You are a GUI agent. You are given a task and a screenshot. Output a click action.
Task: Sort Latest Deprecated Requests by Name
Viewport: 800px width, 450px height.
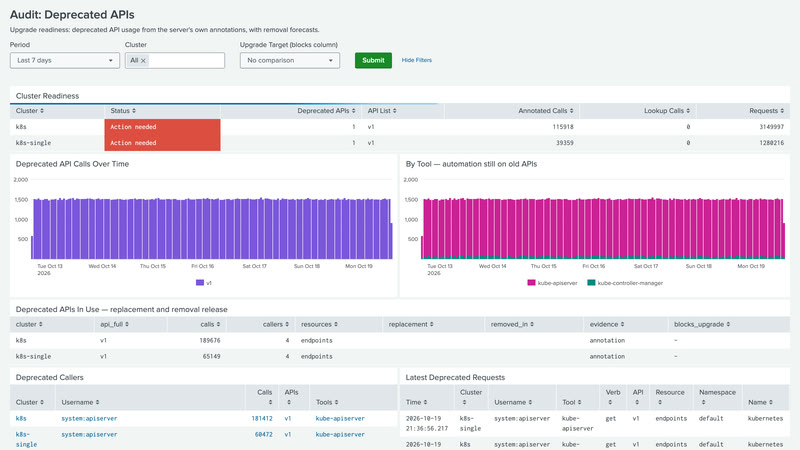coord(760,403)
